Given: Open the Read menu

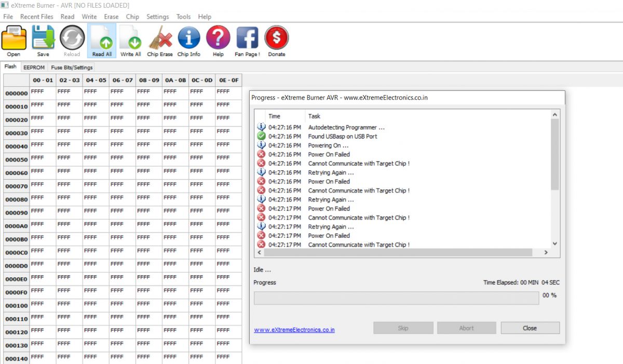Looking at the screenshot, I should [67, 17].
